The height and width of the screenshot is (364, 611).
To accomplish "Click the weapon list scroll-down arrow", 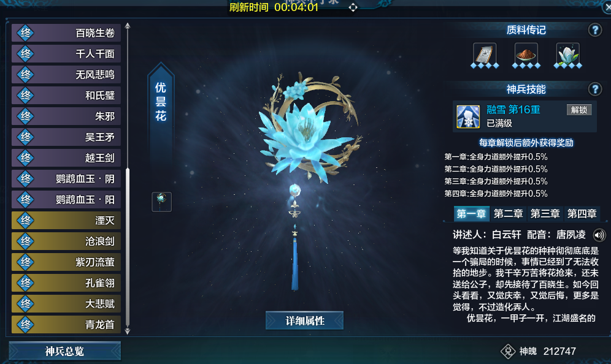I will coord(128,332).
